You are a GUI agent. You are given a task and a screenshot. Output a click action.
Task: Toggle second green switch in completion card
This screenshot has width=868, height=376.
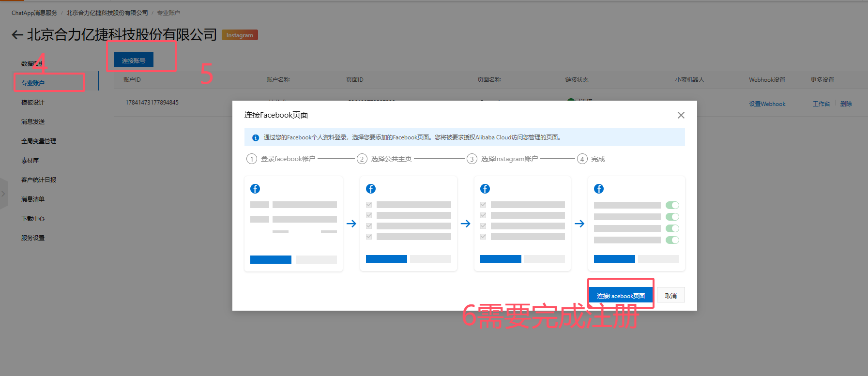tap(672, 217)
